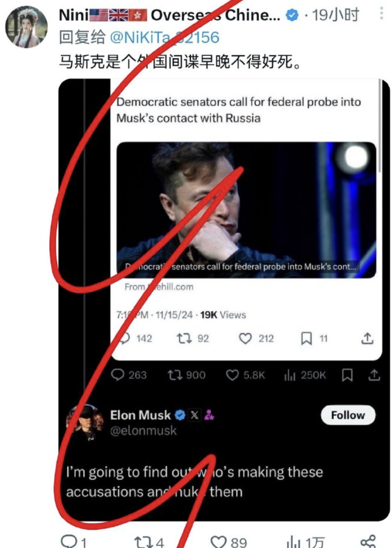This screenshot has width=392, height=548.
Task: Tap the retweet icon showing 900
Action: (174, 375)
